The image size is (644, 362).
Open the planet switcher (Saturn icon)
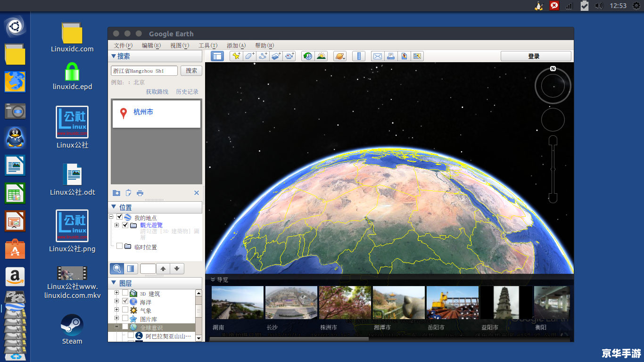click(340, 56)
